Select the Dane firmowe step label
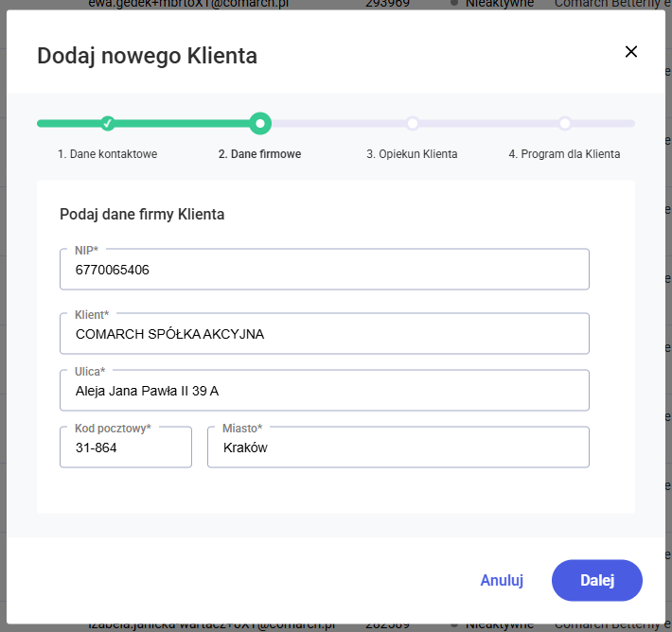This screenshot has height=632, width=672. coord(259,154)
